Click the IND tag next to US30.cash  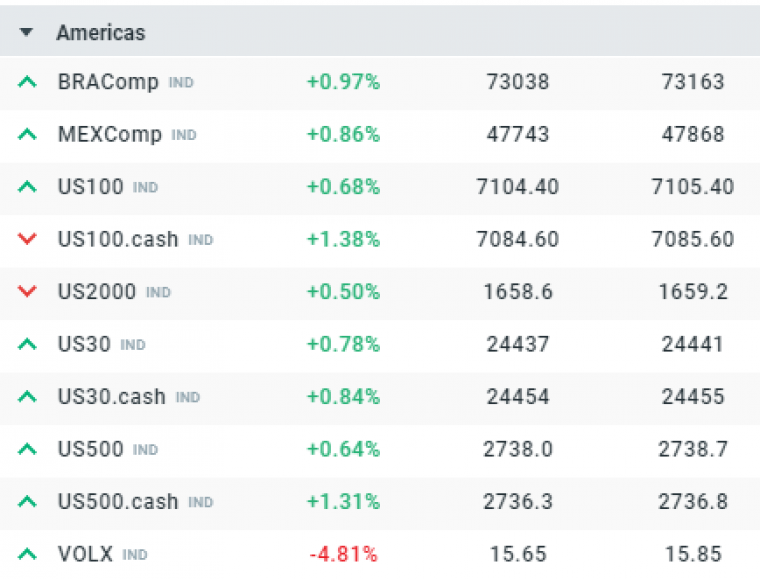tap(188, 398)
